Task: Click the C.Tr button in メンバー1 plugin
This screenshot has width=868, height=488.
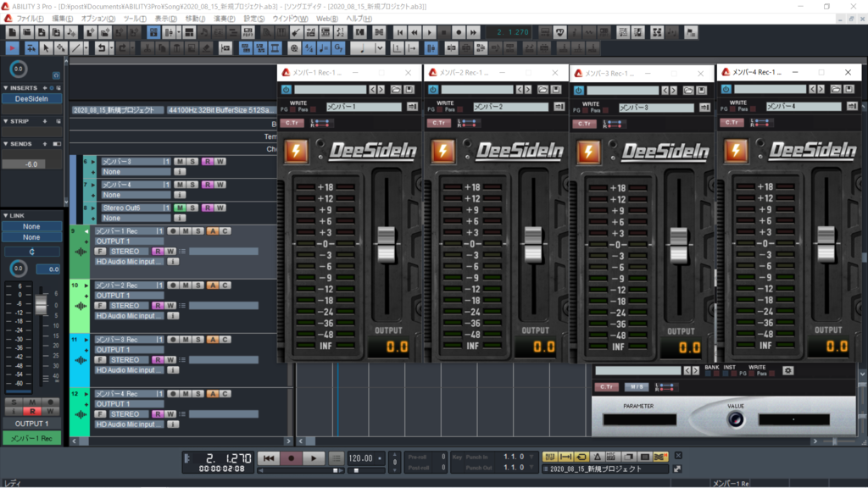Action: [x=292, y=123]
